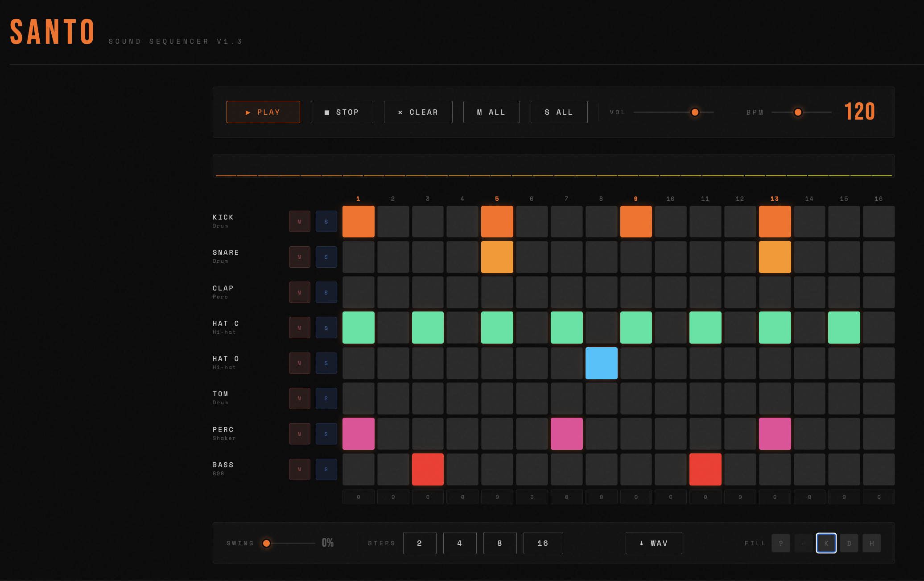Click the step 16 value field below the grid

coord(879,497)
